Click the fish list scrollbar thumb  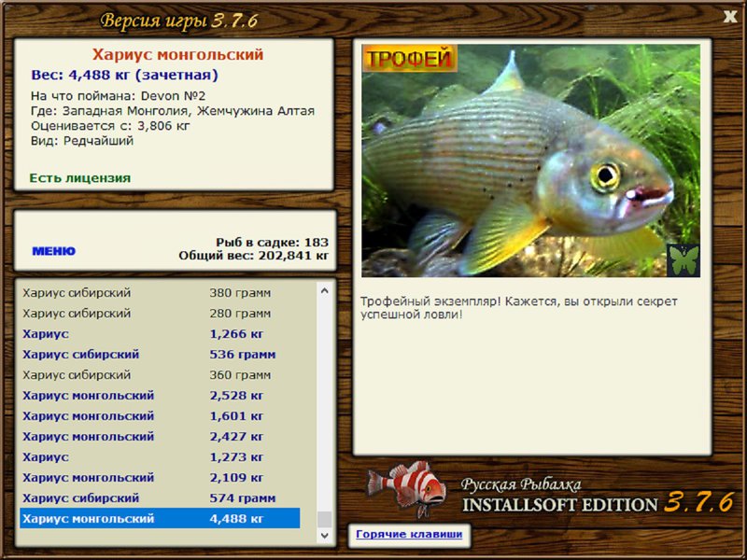(x=325, y=519)
